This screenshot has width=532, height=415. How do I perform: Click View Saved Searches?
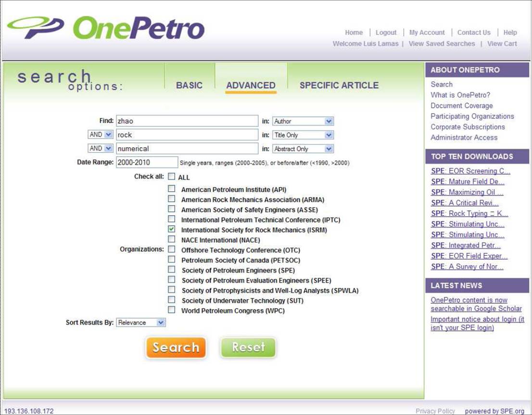[x=442, y=44]
